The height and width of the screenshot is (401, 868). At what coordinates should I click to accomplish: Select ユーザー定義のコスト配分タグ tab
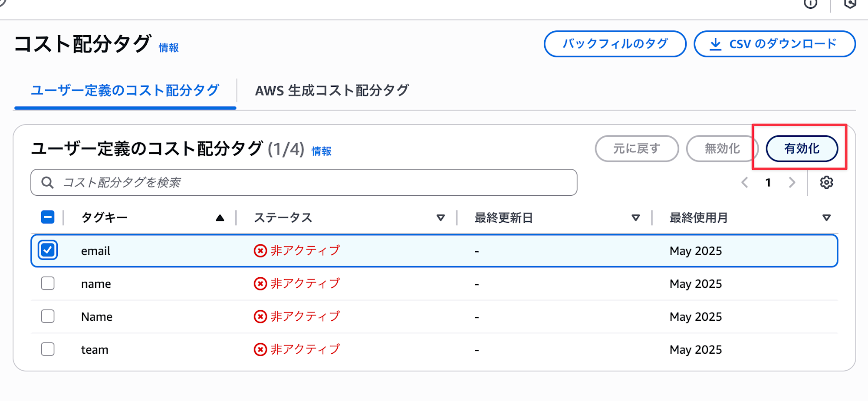pyautogui.click(x=125, y=91)
